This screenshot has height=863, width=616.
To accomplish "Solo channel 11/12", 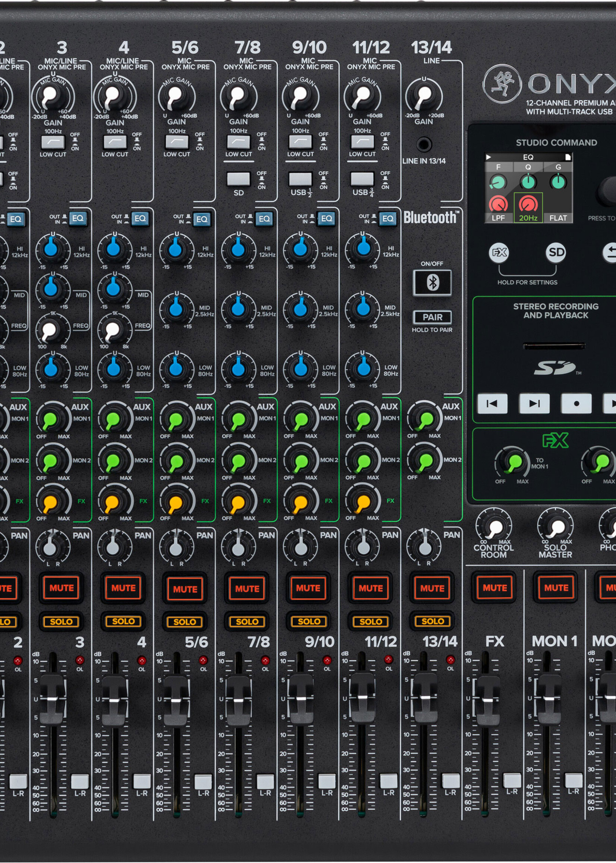I will tap(371, 622).
